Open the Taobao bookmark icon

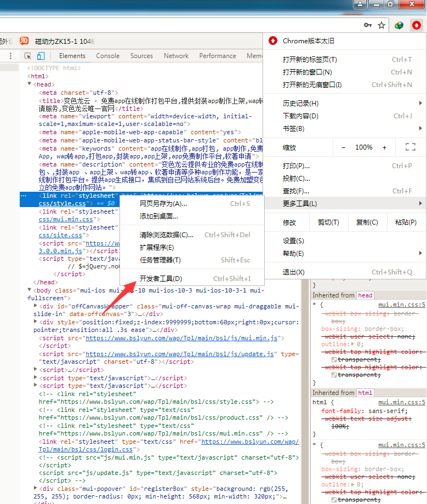pos(24,41)
